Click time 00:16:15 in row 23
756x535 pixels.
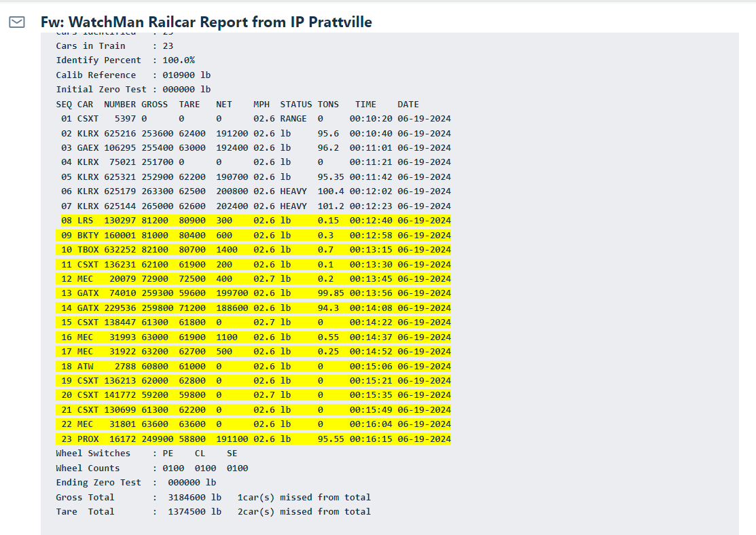371,439
